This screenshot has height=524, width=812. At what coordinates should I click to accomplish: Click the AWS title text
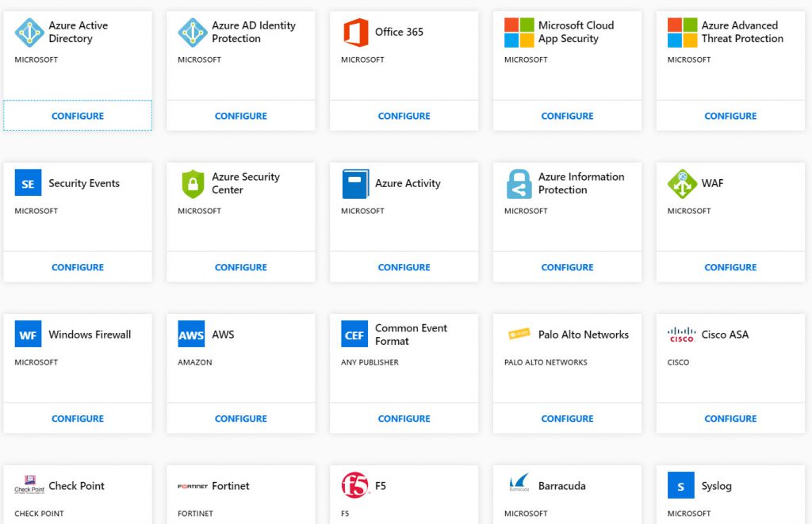[223, 335]
